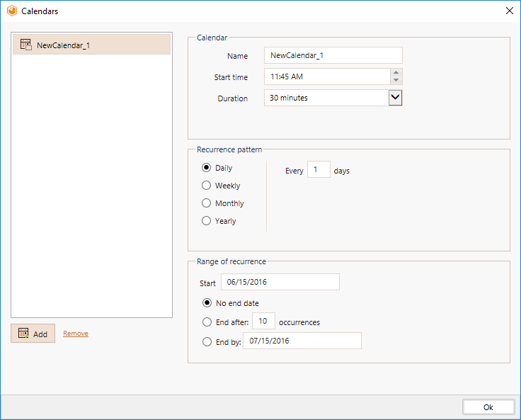Image resolution: width=521 pixels, height=420 pixels.
Task: Click the word occurrences
Action: (x=299, y=322)
